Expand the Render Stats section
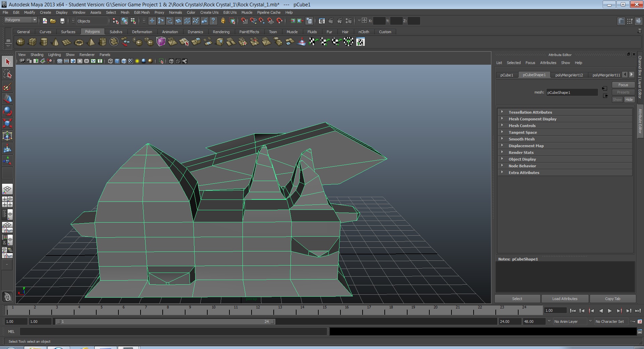Viewport: 644px width, 349px height. pyautogui.click(x=521, y=153)
